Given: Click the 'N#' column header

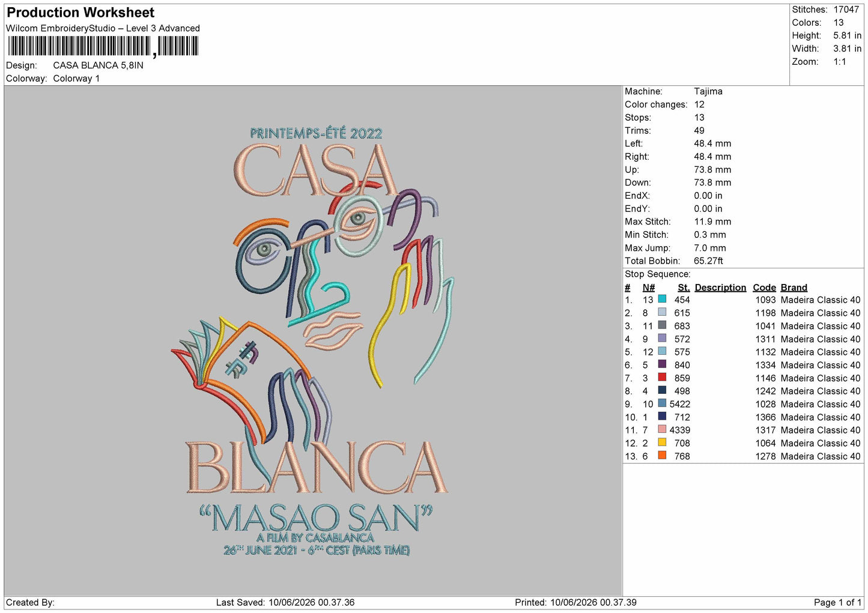Looking at the screenshot, I should 649,288.
